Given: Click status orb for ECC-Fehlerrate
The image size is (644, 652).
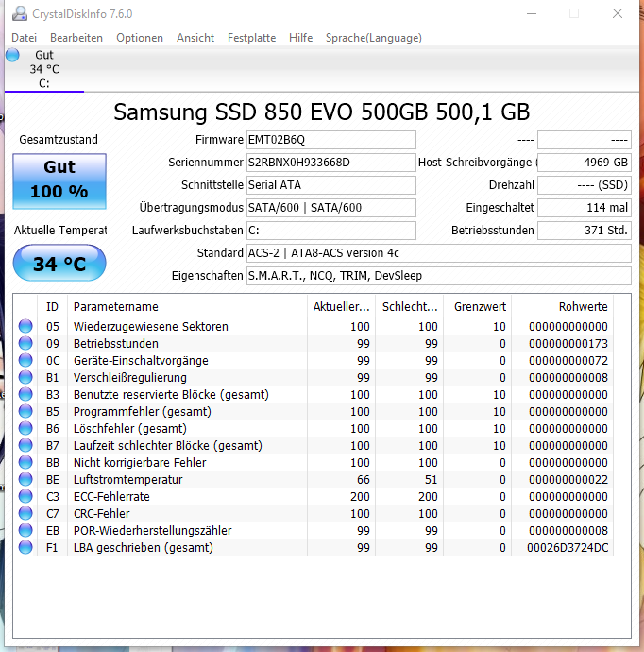Looking at the screenshot, I should pyautogui.click(x=25, y=496).
